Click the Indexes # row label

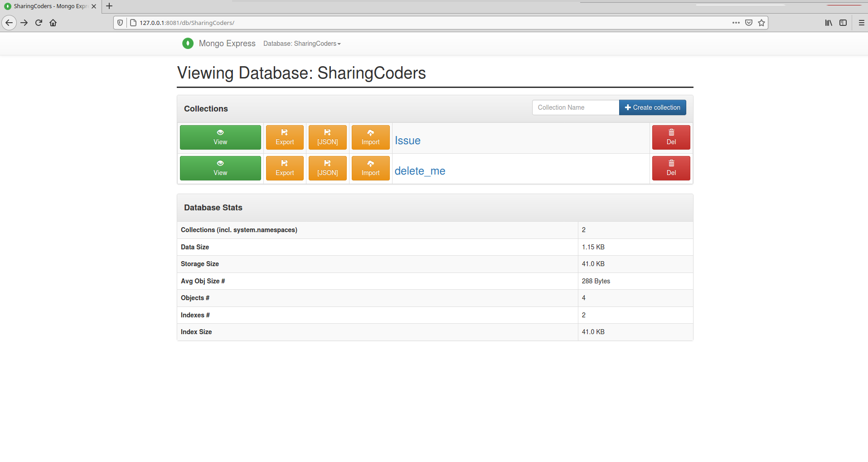click(195, 315)
